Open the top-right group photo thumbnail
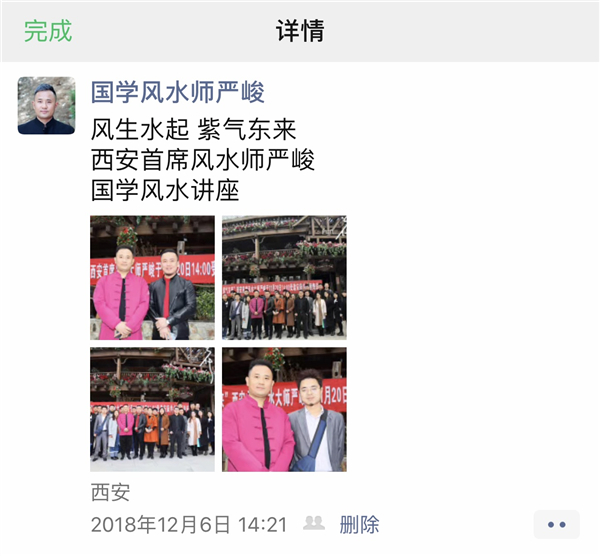 (284, 278)
